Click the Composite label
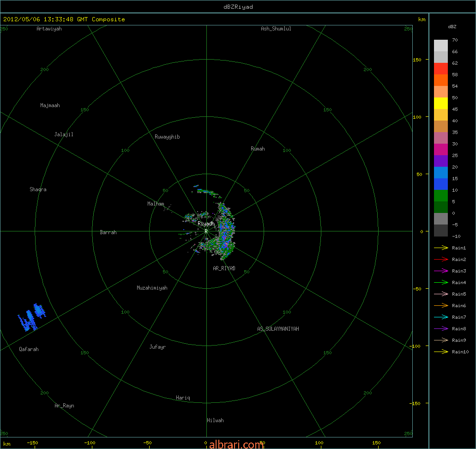 click(108, 19)
